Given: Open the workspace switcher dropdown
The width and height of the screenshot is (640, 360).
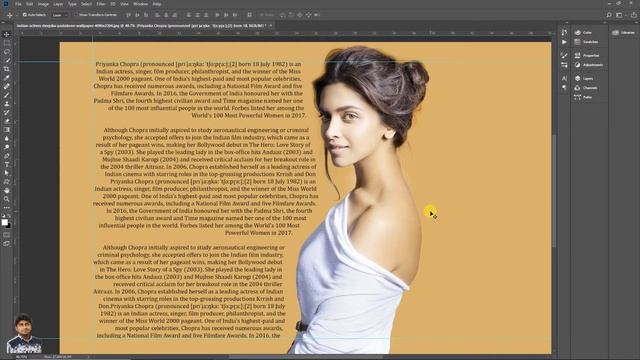Looking at the screenshot, I should coord(620,15).
